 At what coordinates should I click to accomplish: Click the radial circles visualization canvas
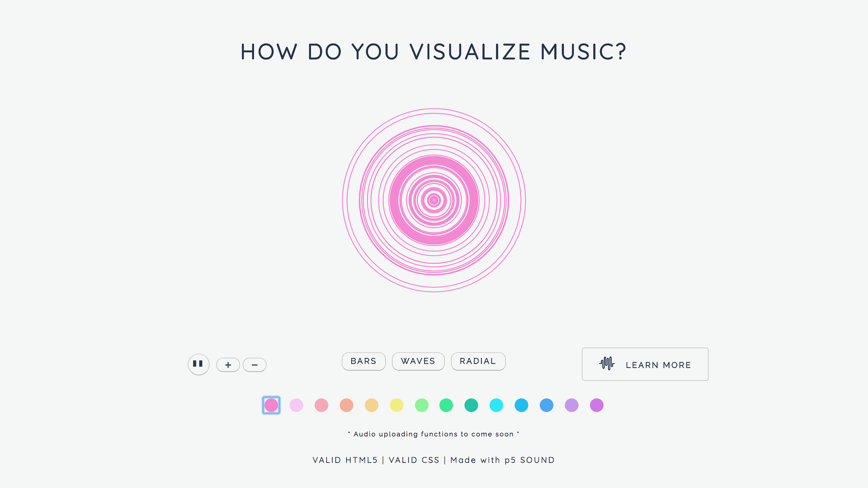click(434, 200)
